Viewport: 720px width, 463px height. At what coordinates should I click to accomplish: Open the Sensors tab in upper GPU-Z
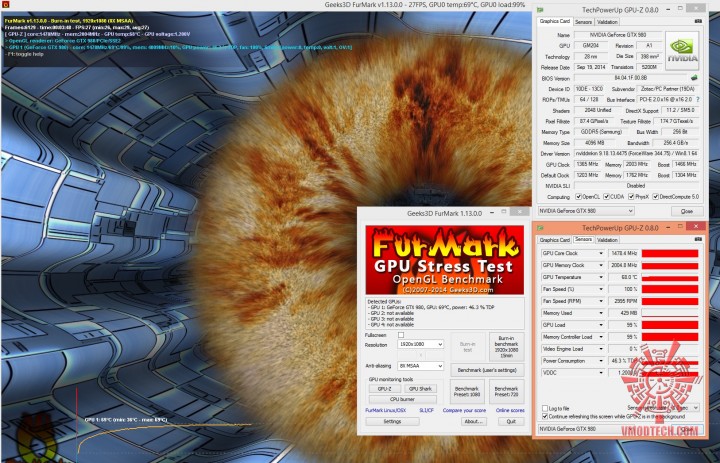581,20
